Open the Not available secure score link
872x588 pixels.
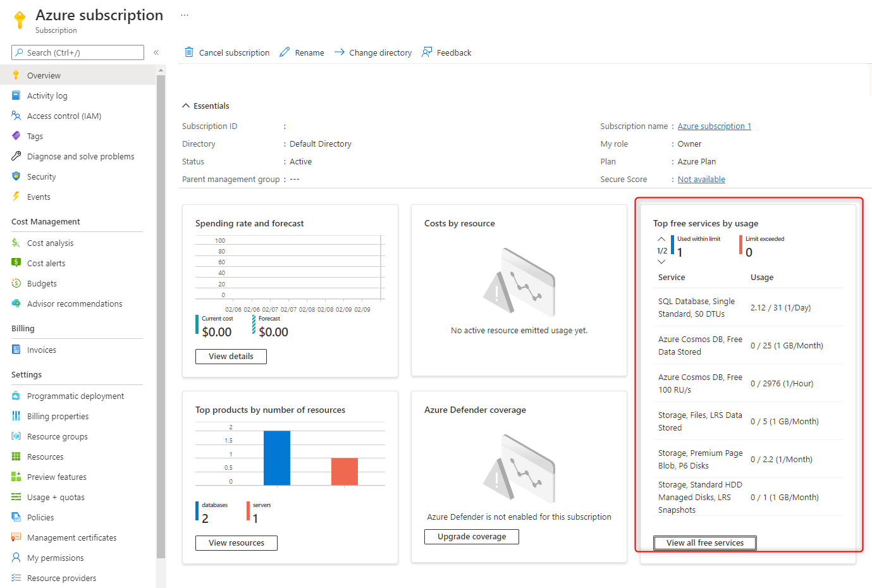[701, 179]
